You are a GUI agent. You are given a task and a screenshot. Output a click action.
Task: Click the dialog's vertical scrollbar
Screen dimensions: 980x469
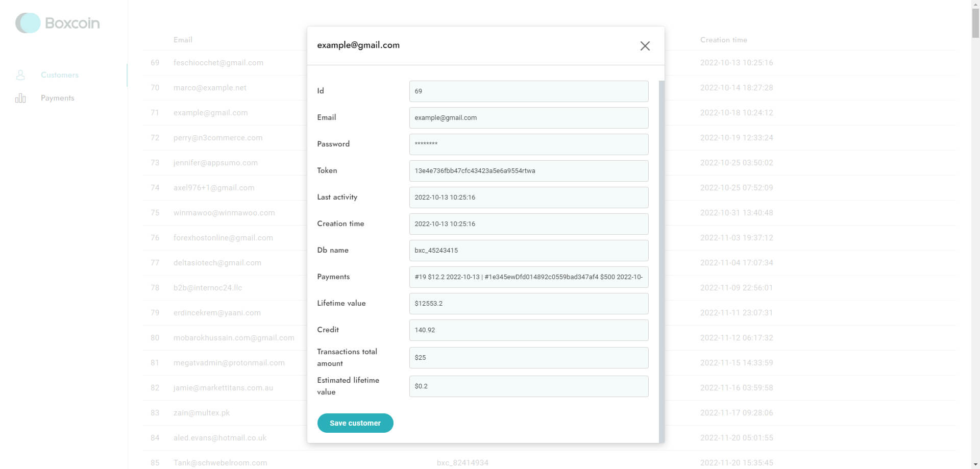pos(661,255)
